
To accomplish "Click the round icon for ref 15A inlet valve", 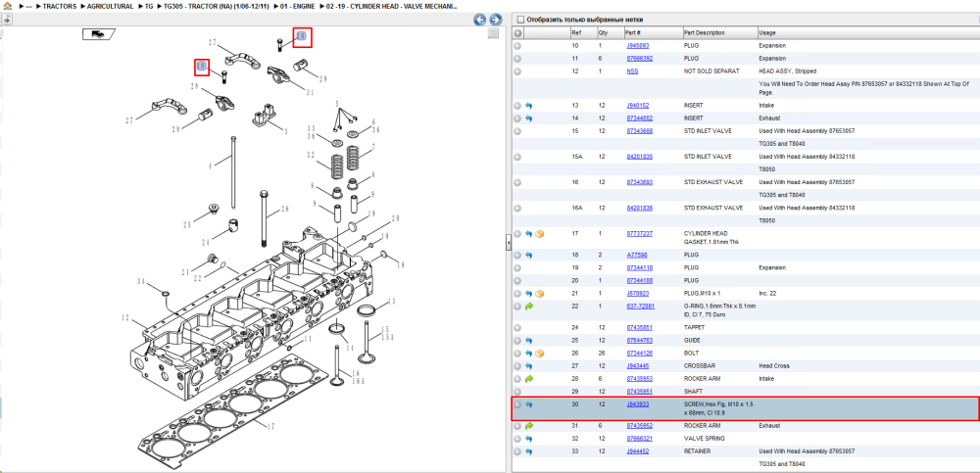I will (517, 157).
